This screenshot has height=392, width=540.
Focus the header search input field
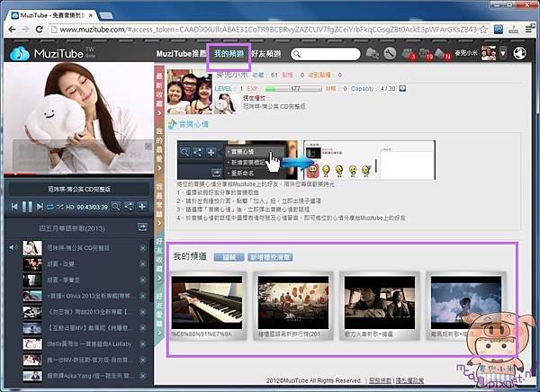tap(326, 54)
